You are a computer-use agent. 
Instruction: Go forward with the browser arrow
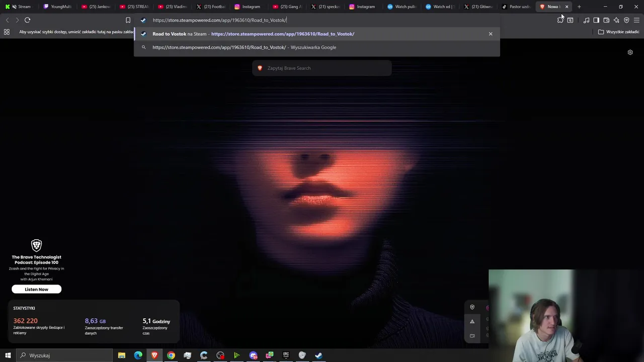point(17,20)
